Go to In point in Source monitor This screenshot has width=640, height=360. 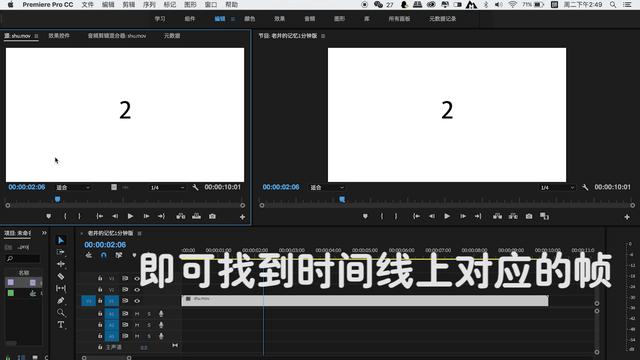pos(99,216)
